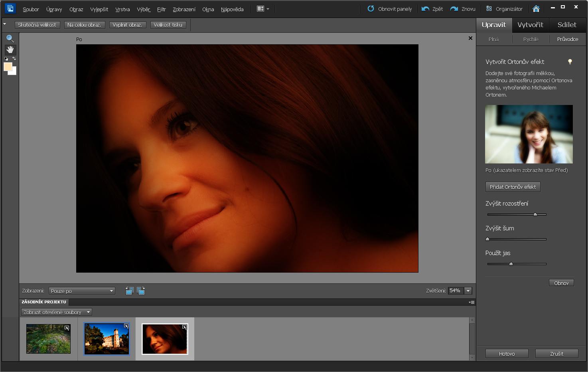Open the Zobrazení 'Pouze po' dropdown
The height and width of the screenshot is (372, 588).
(x=82, y=291)
